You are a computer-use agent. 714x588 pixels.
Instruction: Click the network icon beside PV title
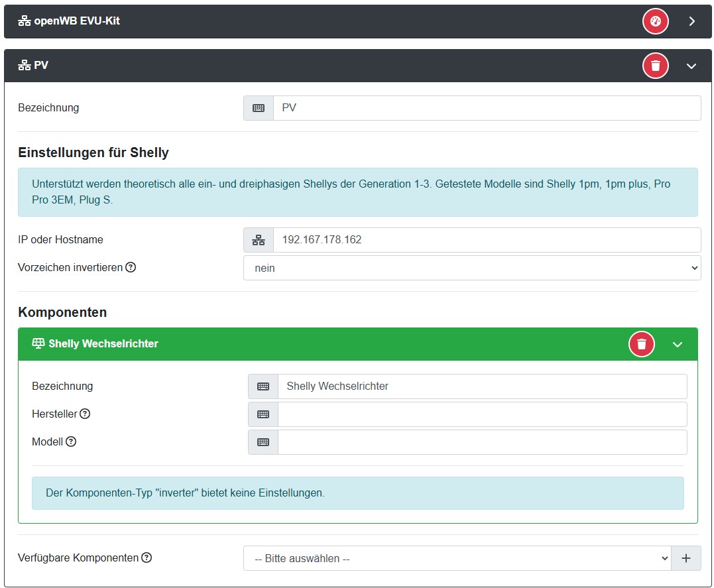point(24,66)
